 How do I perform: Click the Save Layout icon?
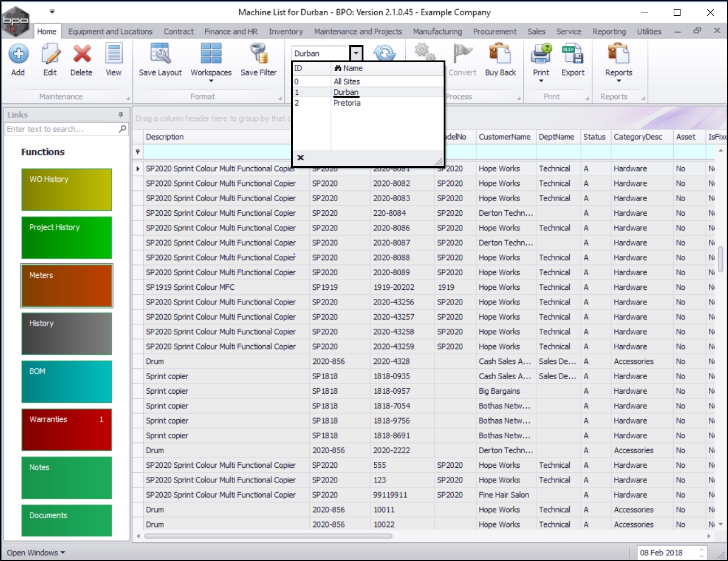[x=160, y=54]
